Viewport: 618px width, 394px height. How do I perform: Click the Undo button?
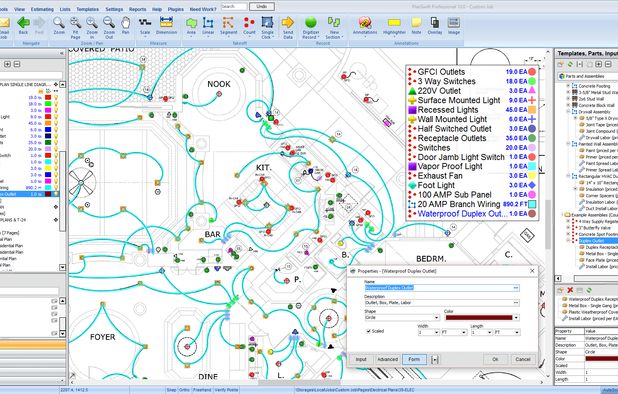(x=262, y=6)
